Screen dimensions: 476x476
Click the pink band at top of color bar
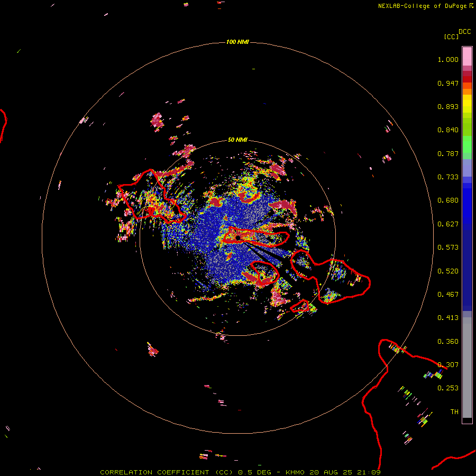[467, 56]
